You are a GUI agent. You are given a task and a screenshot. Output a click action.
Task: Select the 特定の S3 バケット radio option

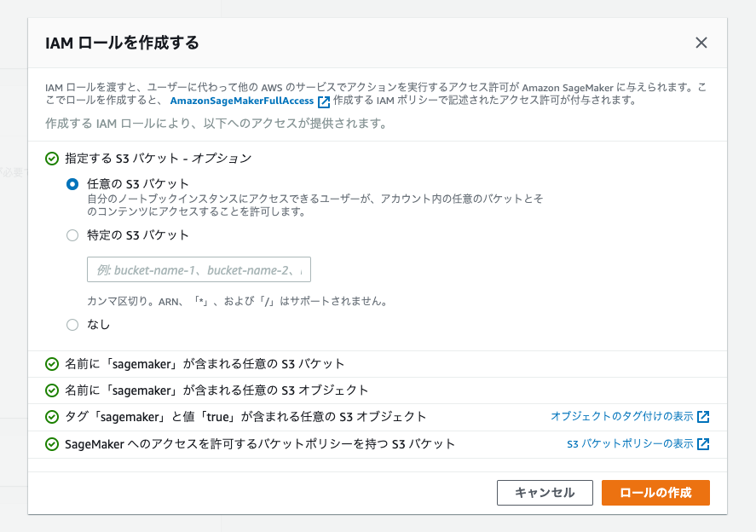[x=72, y=235]
